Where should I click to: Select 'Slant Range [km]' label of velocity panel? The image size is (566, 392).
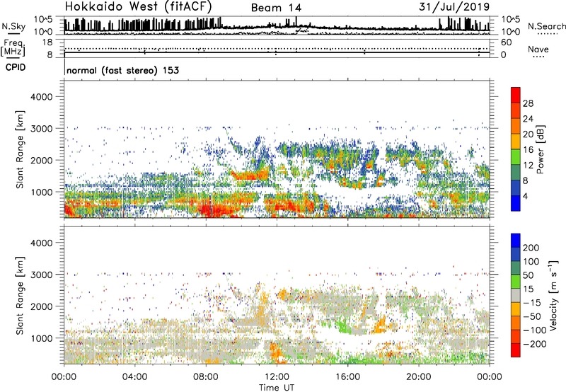20,296
